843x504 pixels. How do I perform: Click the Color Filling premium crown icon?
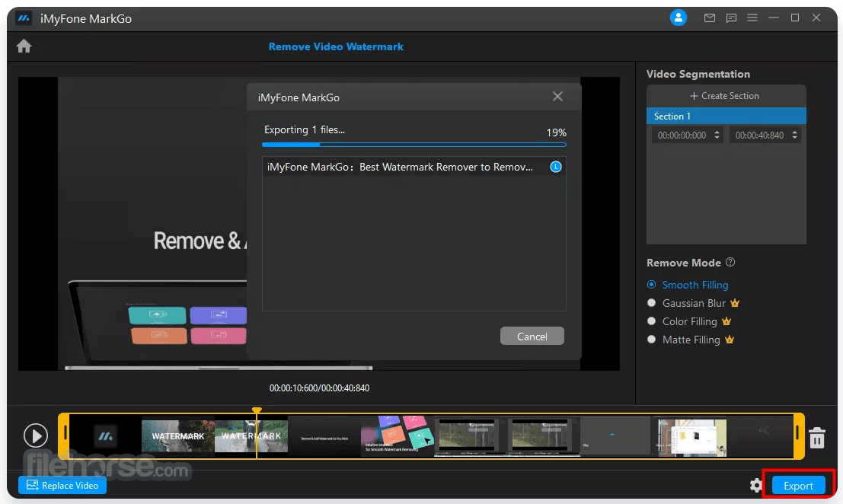[726, 321]
